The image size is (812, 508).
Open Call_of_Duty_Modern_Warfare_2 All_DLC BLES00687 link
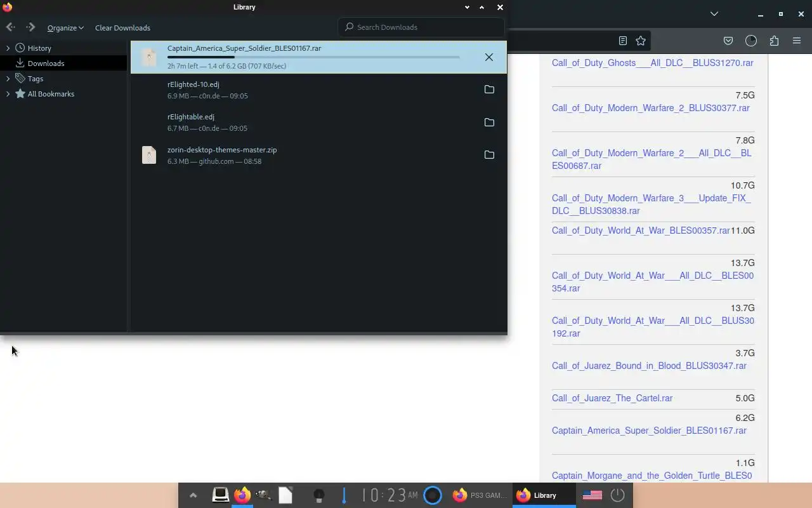pyautogui.click(x=652, y=159)
